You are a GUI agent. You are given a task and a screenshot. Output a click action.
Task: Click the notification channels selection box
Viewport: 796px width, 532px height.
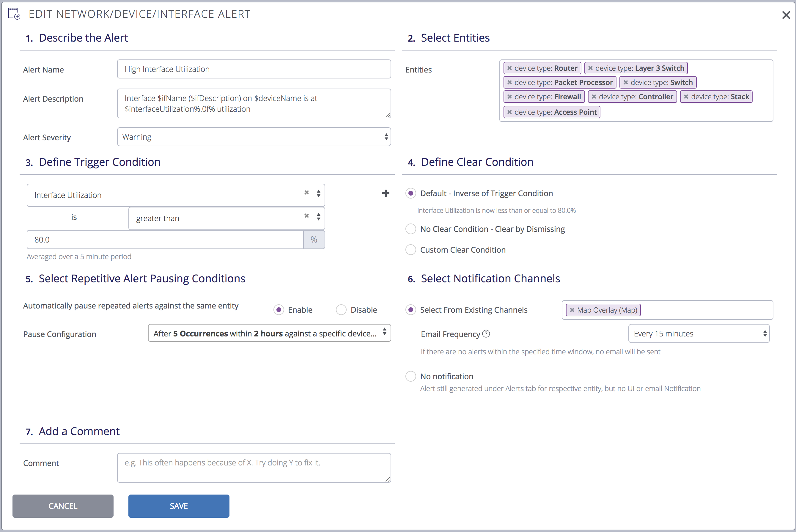pyautogui.click(x=667, y=310)
